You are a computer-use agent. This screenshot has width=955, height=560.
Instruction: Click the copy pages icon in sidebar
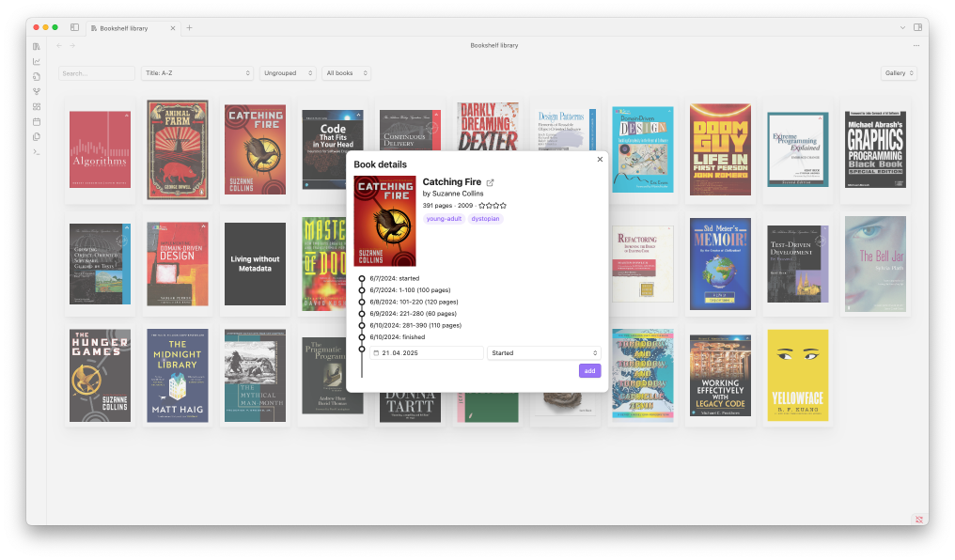(x=37, y=137)
